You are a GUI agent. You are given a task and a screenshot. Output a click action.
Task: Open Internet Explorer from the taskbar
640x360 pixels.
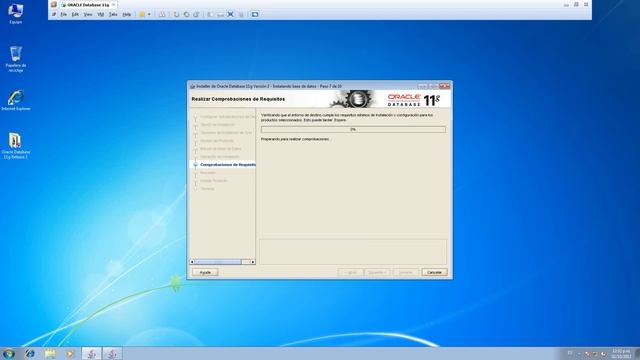[x=29, y=353]
